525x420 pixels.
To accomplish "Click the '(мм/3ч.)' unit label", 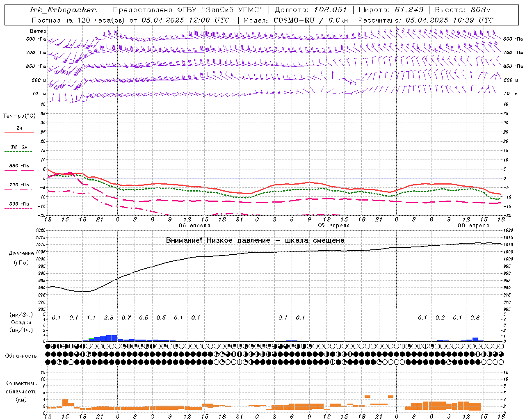I will click(21, 315).
